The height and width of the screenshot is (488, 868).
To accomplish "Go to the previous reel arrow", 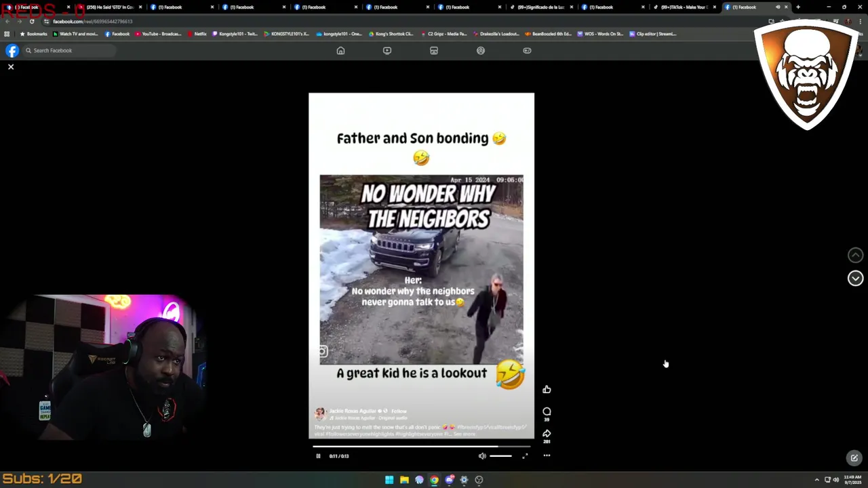I will (x=855, y=256).
